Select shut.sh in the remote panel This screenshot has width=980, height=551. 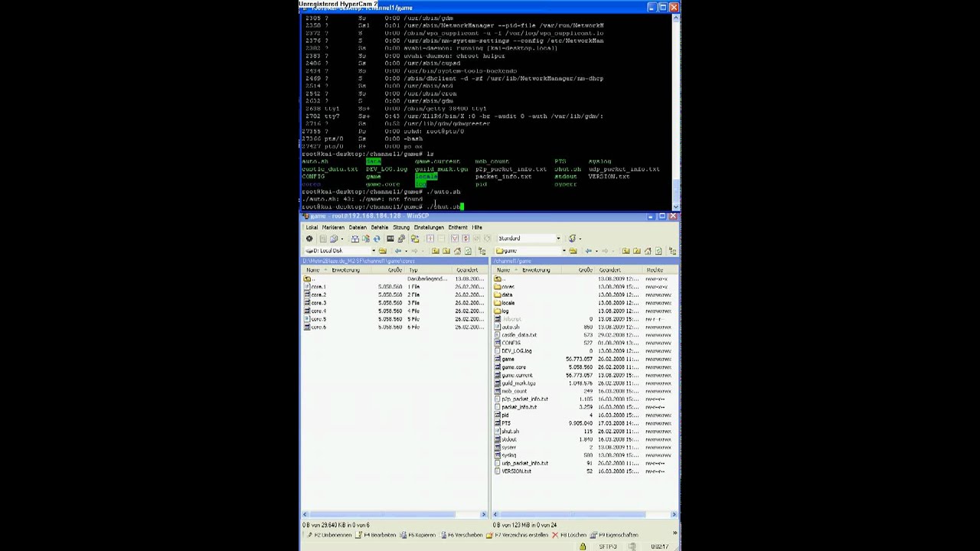tap(508, 432)
